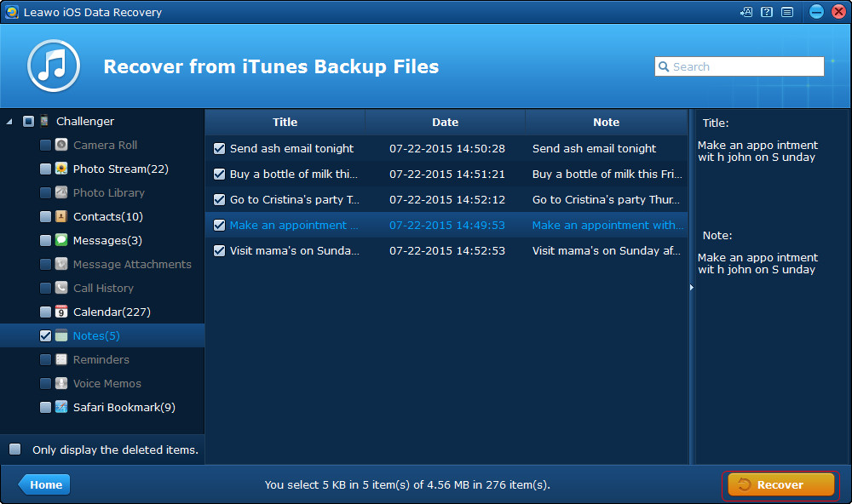Click the Voice Memos microphone icon
This screenshot has width=852, height=504.
point(61,383)
